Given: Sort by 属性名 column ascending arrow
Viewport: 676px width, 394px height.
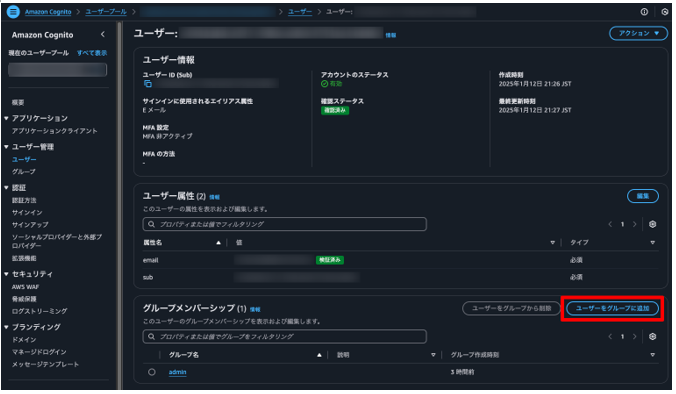Looking at the screenshot, I should (218, 243).
